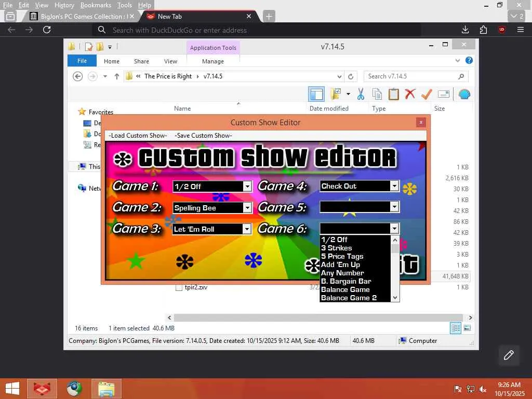Select Favorites in the navigation pane

pyautogui.click(x=101, y=112)
